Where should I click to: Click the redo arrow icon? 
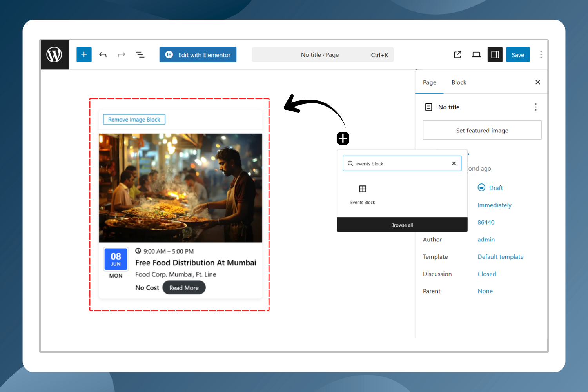pyautogui.click(x=122, y=55)
